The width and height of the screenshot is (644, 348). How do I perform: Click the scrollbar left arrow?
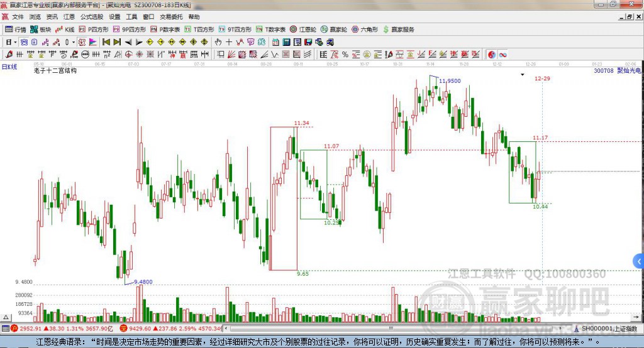[x=226, y=329]
